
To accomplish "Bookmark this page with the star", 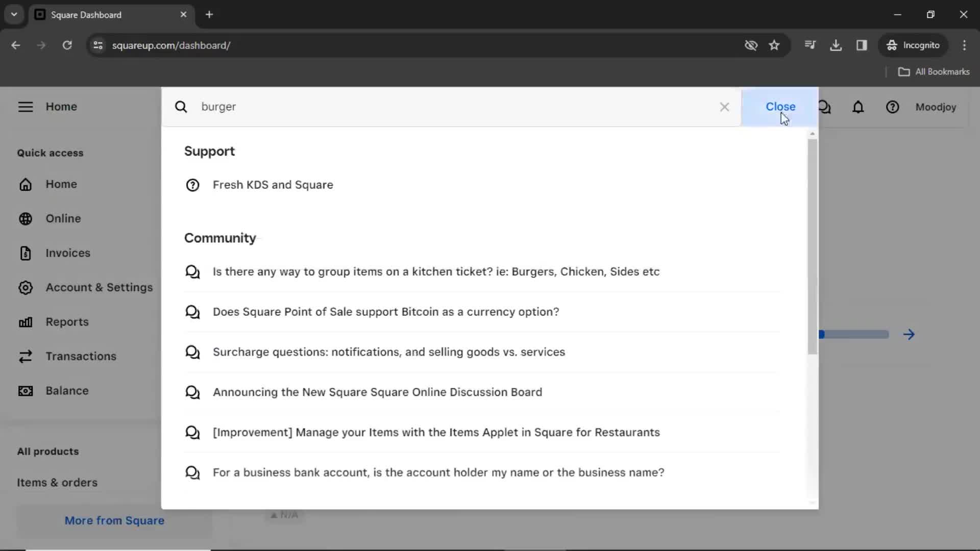I will coord(774,45).
